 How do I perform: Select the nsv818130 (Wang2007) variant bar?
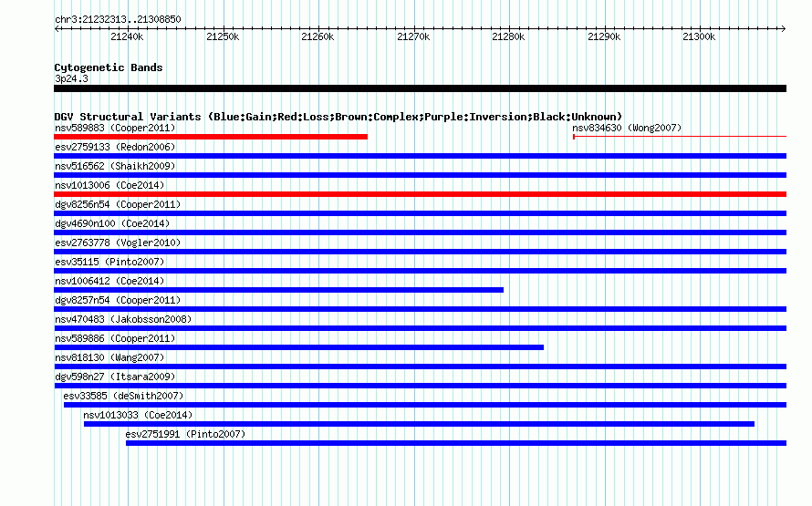420,367
